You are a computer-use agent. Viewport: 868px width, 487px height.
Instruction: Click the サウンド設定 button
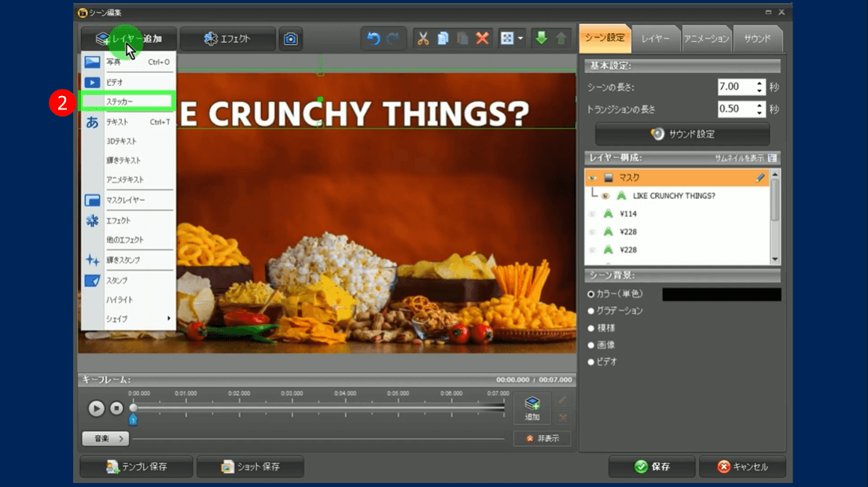click(x=682, y=134)
